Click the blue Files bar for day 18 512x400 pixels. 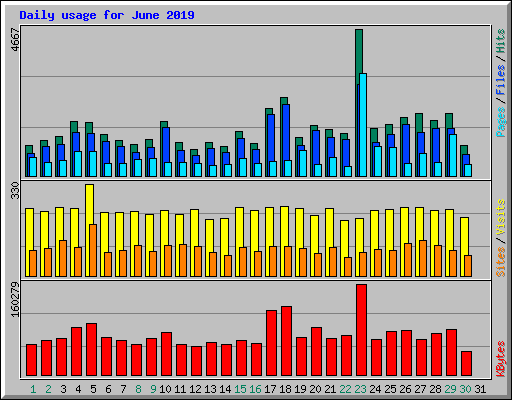(286, 132)
